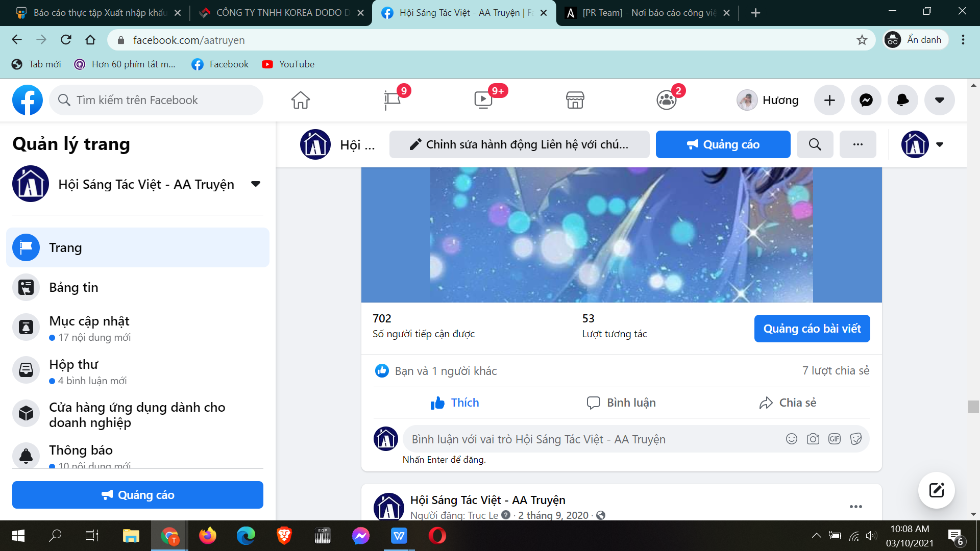Open Hương's profile

click(x=768, y=100)
